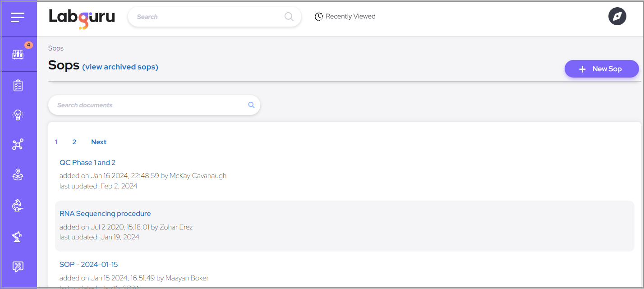Click the Next page link
Viewport: 644px width, 289px height.
click(99, 142)
